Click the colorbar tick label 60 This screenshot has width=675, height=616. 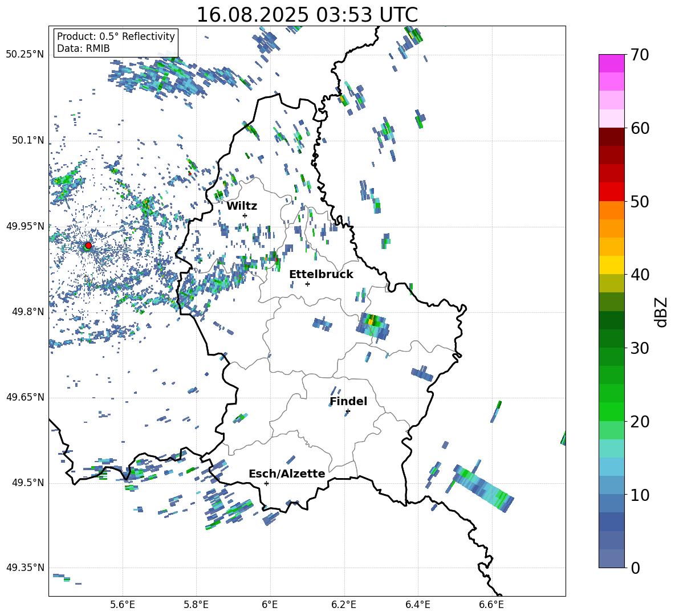pyautogui.click(x=639, y=128)
